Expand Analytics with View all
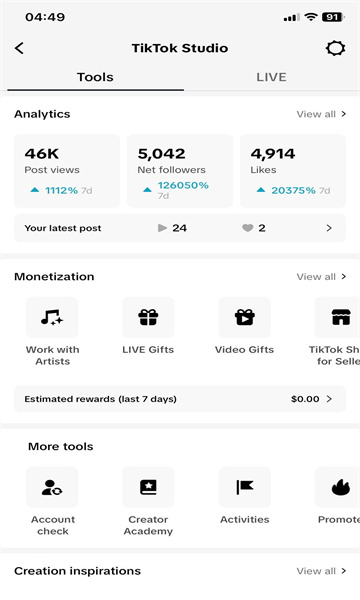Image resolution: width=360 pixels, height=600 pixels. (x=321, y=114)
